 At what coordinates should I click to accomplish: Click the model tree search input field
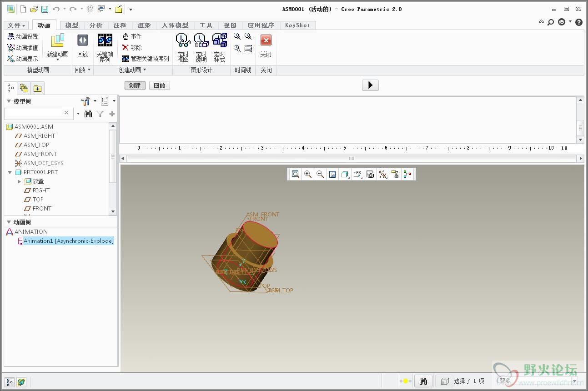tap(38, 114)
